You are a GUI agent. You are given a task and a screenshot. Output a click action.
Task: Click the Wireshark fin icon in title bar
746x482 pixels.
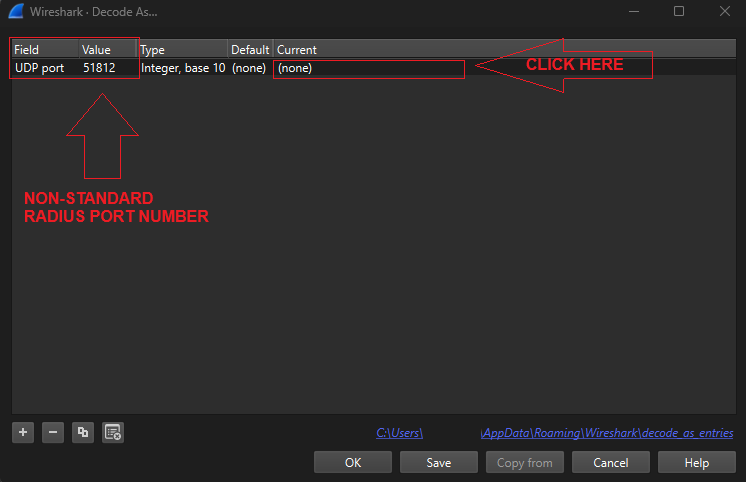(x=17, y=12)
